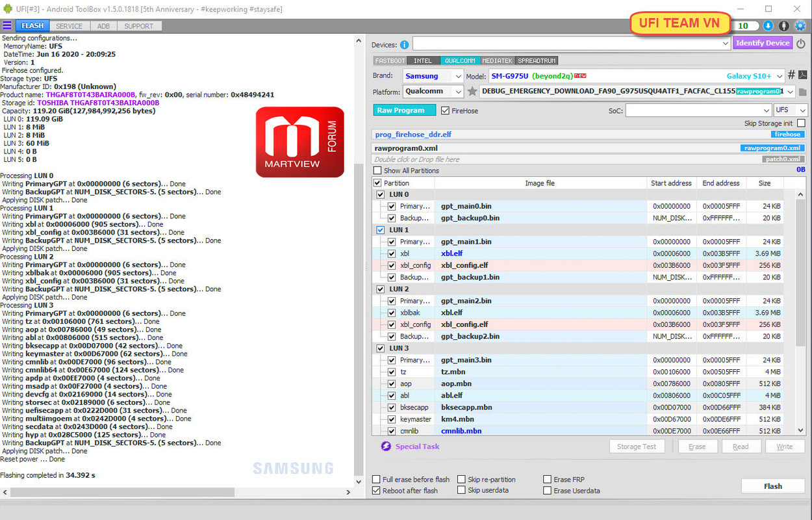Select the INTEL chipset tab
The image size is (812, 520).
pyautogui.click(x=423, y=60)
